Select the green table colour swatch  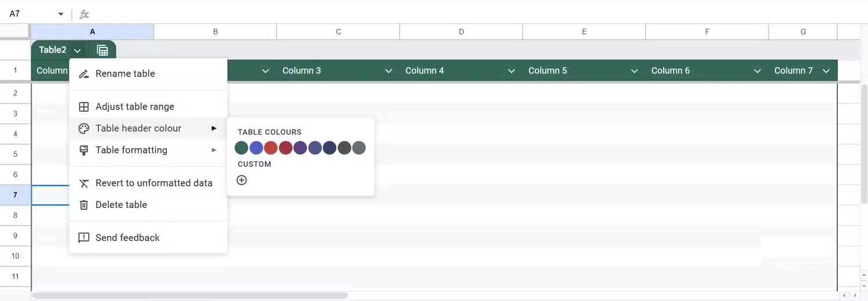pyautogui.click(x=241, y=148)
